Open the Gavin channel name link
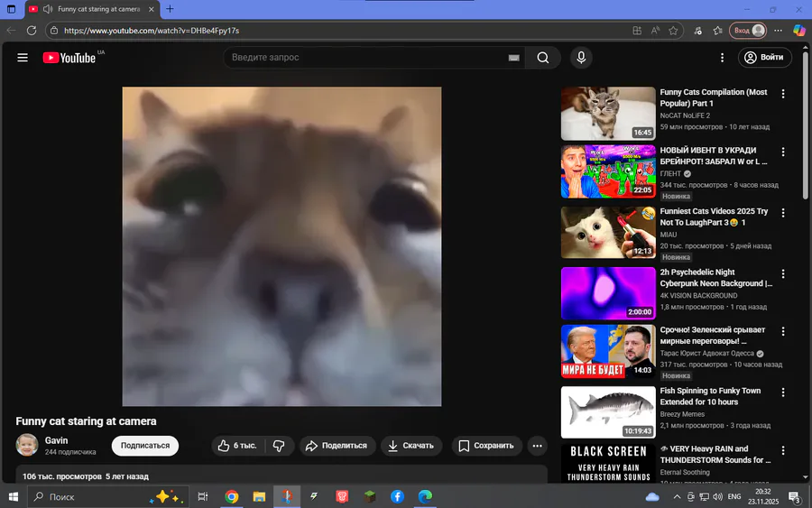This screenshot has height=508, width=812. [57, 440]
